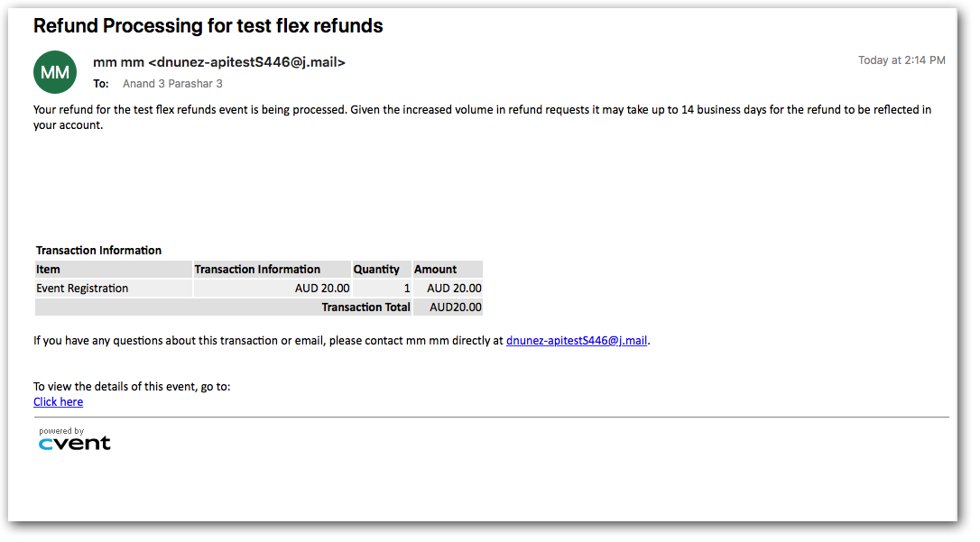Open the dnunez-apitestS446@j.mail contact link

[577, 341]
